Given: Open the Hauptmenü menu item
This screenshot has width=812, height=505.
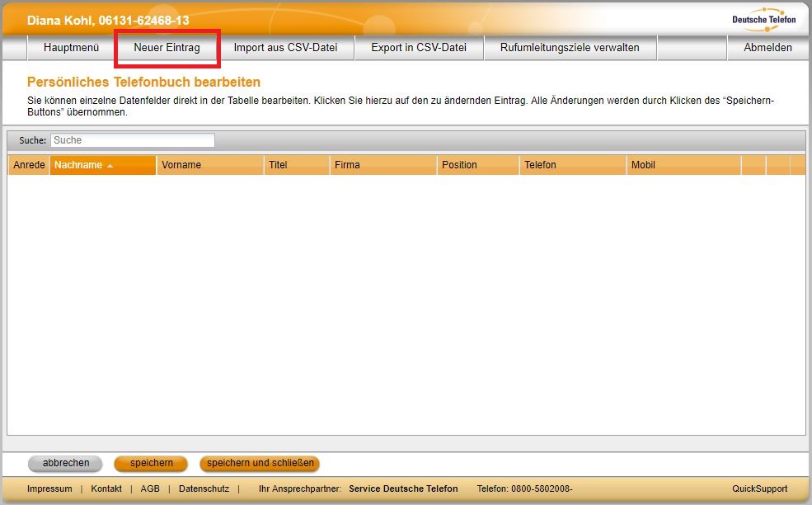Looking at the screenshot, I should 71,48.
